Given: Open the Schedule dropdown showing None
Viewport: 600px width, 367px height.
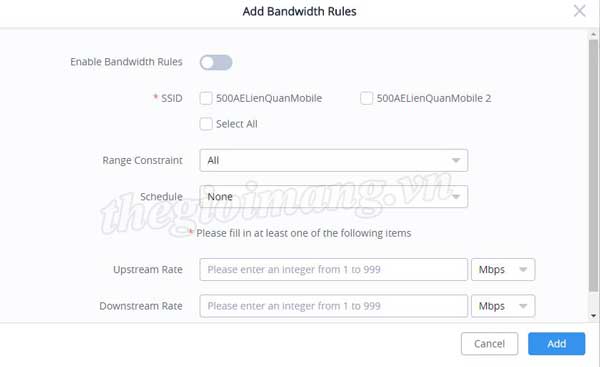Looking at the screenshot, I should pos(333,197).
